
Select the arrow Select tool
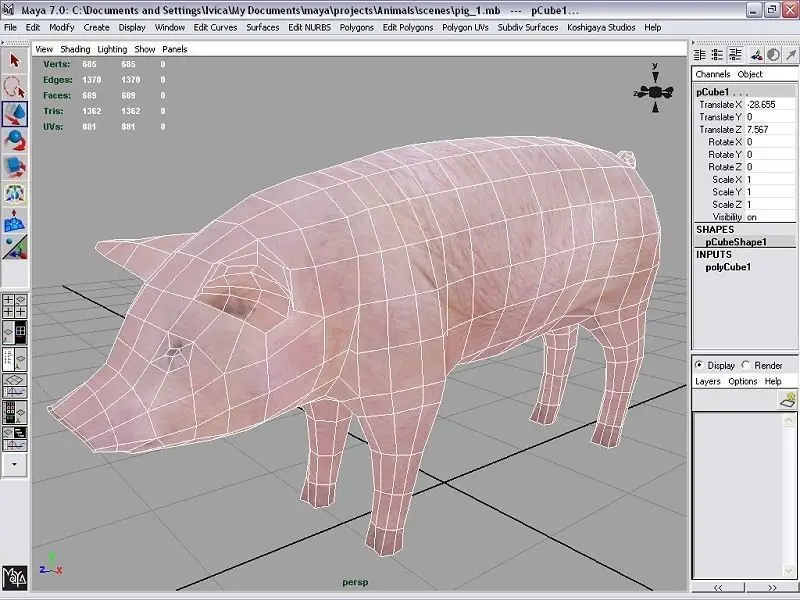(14, 61)
